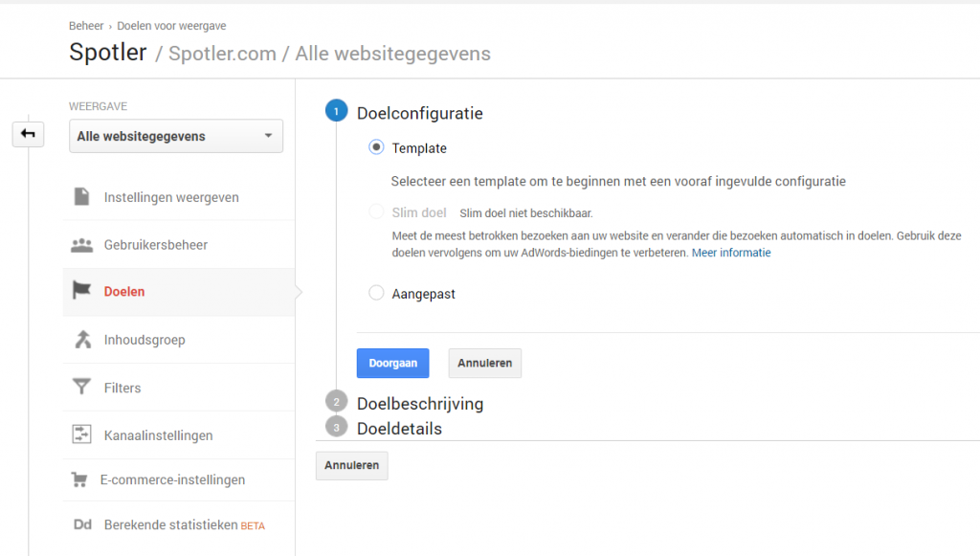
Task: Click the step 3 circle for Doeldetails
Action: (x=336, y=428)
